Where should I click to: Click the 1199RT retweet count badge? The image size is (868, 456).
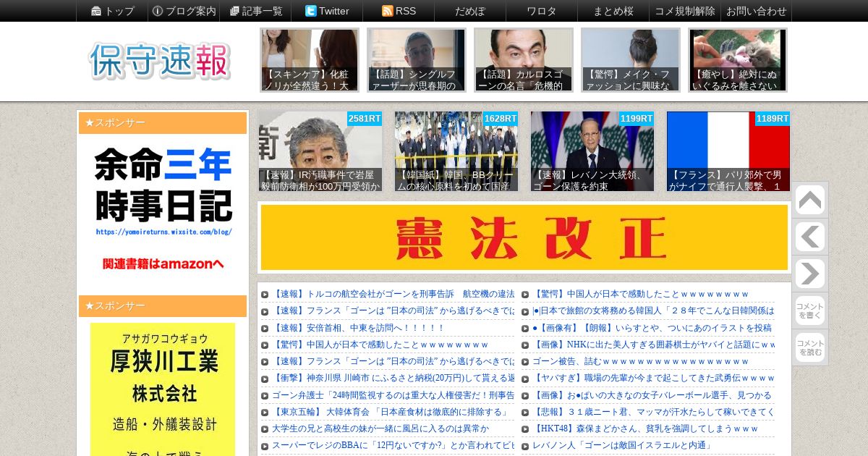[x=637, y=119]
